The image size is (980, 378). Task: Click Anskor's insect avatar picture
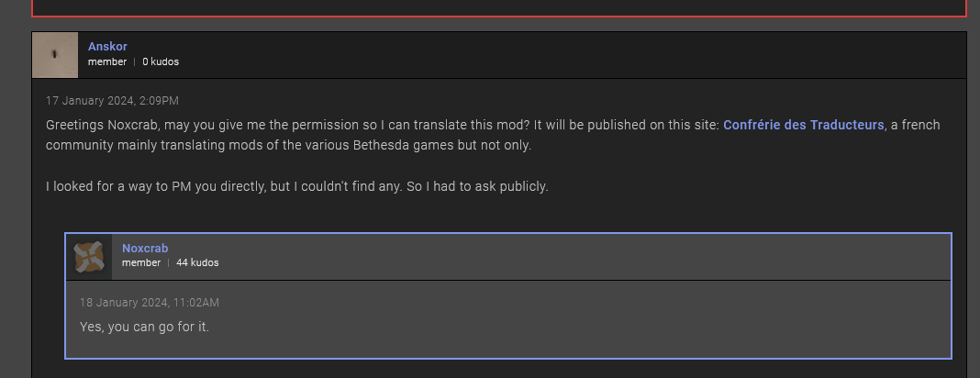[55, 55]
